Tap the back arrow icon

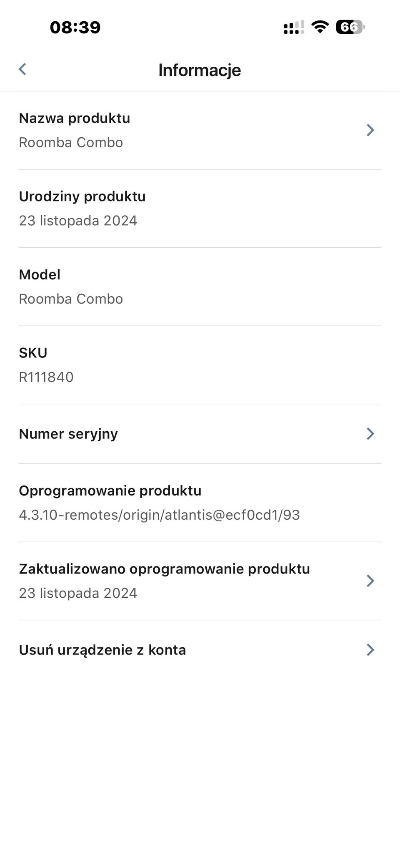tap(22, 69)
